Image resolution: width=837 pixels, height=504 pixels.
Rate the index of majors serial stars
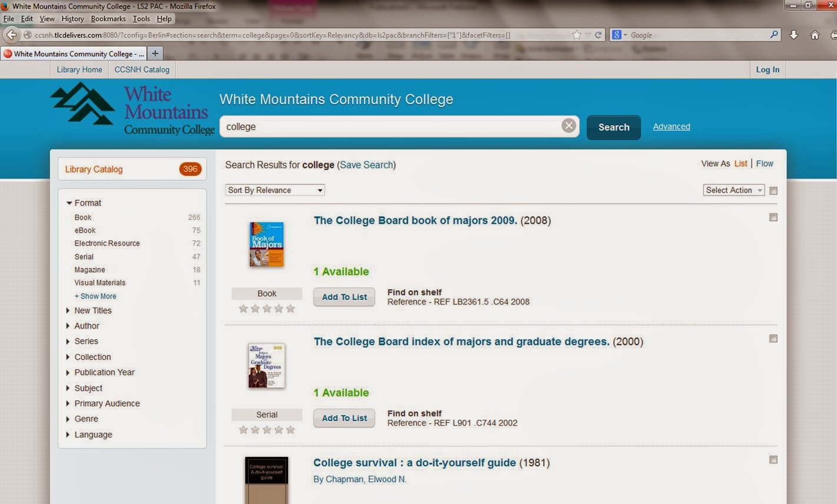pos(267,430)
